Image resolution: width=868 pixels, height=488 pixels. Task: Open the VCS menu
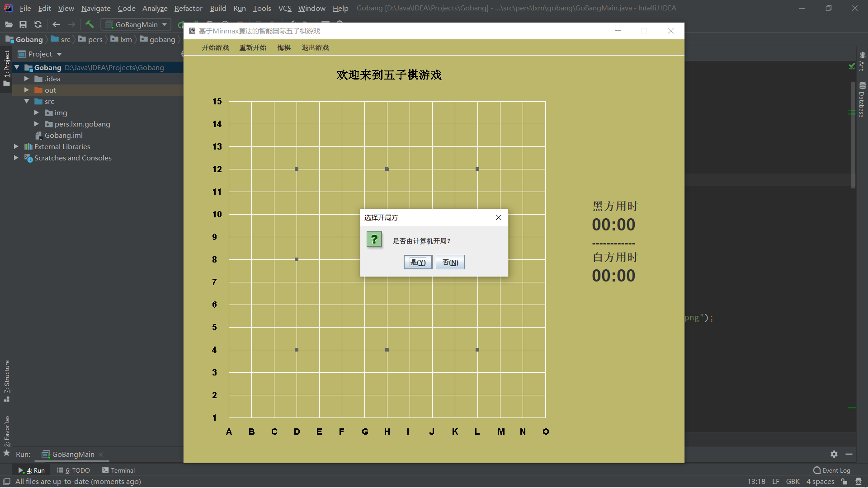[x=285, y=8]
